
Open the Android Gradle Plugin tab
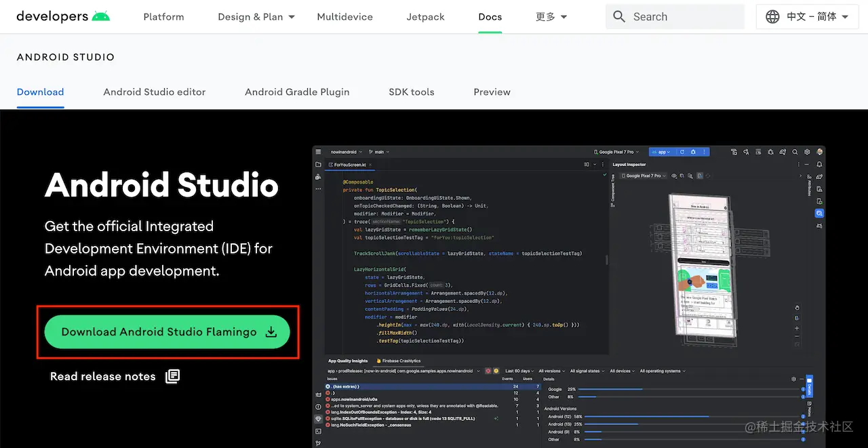point(297,92)
